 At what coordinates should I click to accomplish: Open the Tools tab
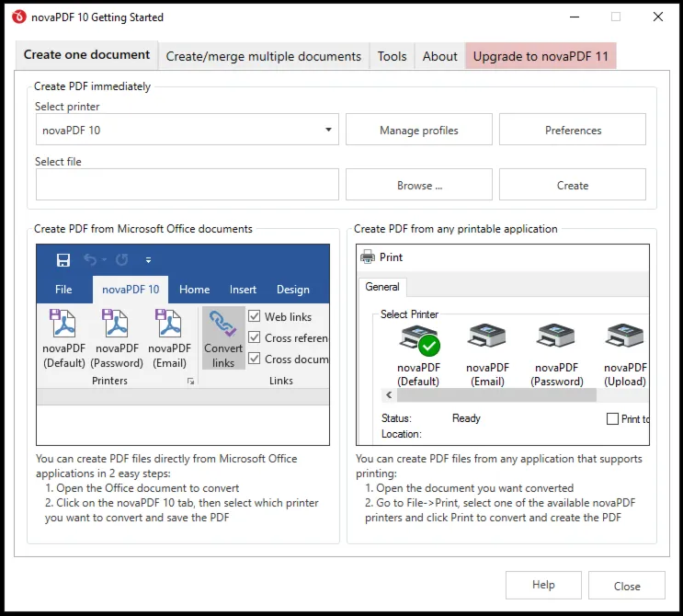click(x=392, y=56)
